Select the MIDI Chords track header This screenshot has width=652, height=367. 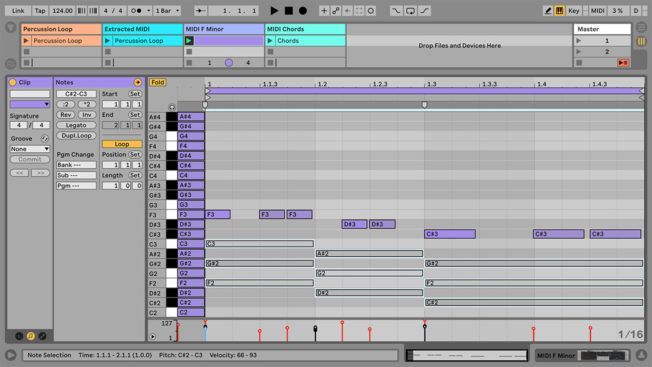pyautogui.click(x=305, y=29)
